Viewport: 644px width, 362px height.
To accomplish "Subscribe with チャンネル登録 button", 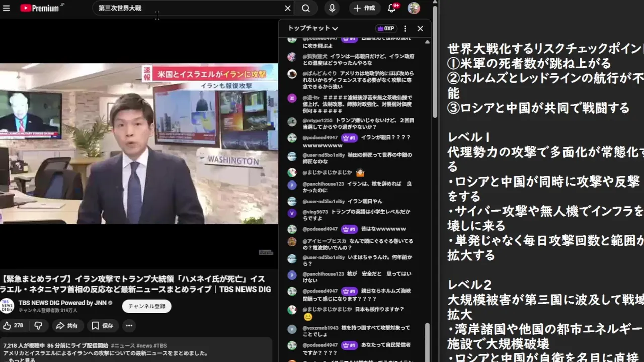I will [146, 306].
